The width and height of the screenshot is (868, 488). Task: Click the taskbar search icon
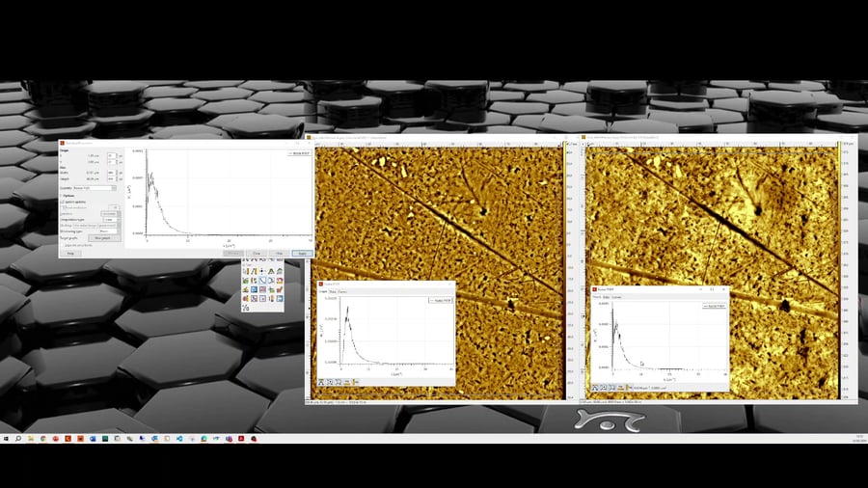coord(18,438)
